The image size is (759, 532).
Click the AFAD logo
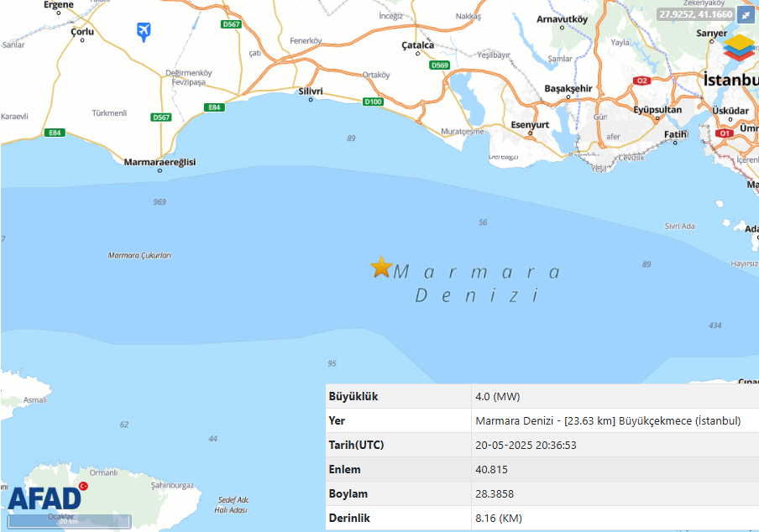pyautogui.click(x=46, y=497)
